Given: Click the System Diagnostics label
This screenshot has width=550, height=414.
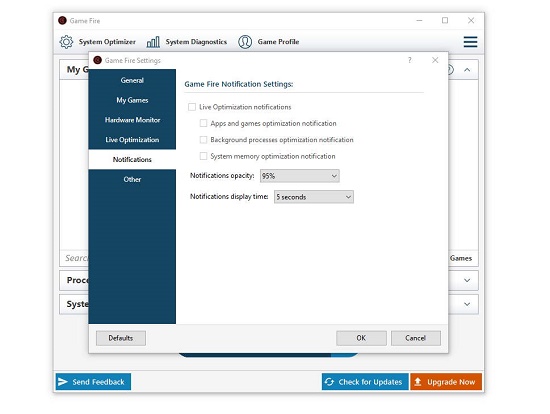Looking at the screenshot, I should [196, 42].
